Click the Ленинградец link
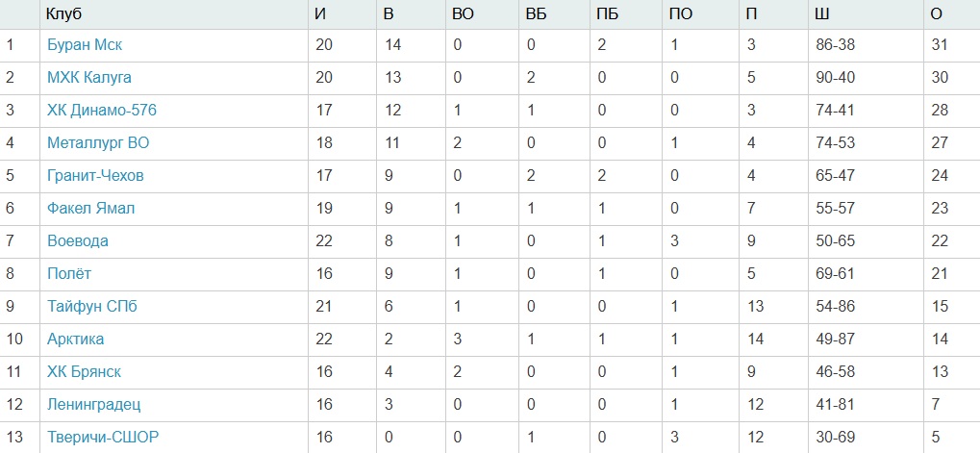980x453 pixels. (94, 405)
